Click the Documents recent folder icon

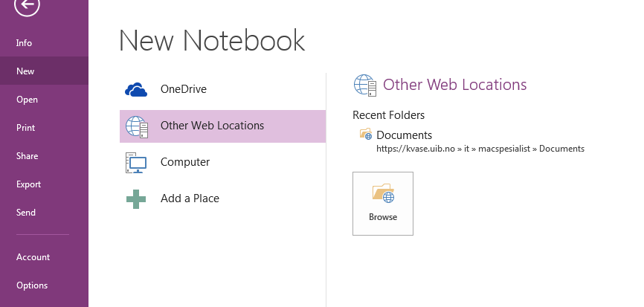coord(365,135)
